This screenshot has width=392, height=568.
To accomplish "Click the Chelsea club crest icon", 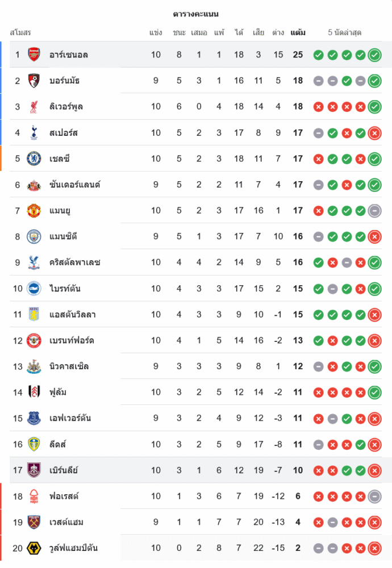I will (x=34, y=158).
